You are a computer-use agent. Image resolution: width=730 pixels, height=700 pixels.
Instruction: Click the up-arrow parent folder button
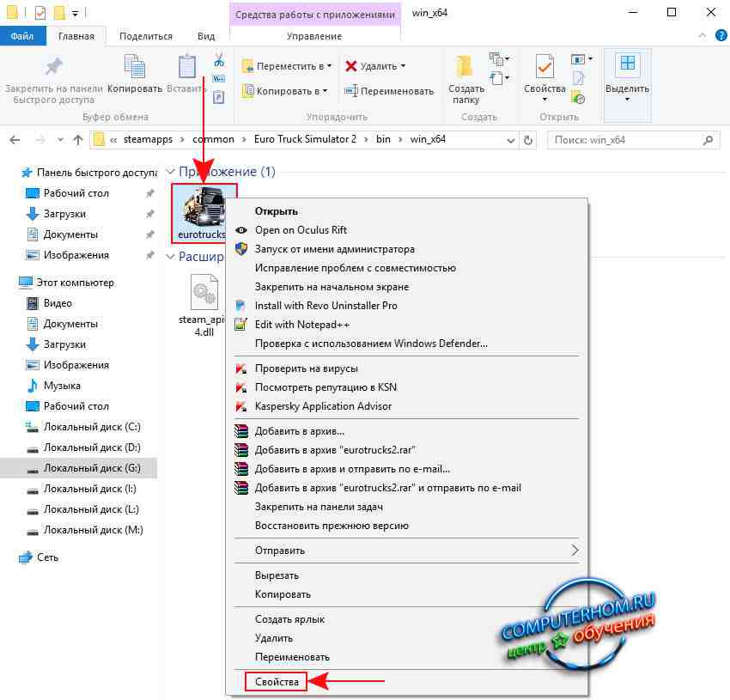coord(78,139)
